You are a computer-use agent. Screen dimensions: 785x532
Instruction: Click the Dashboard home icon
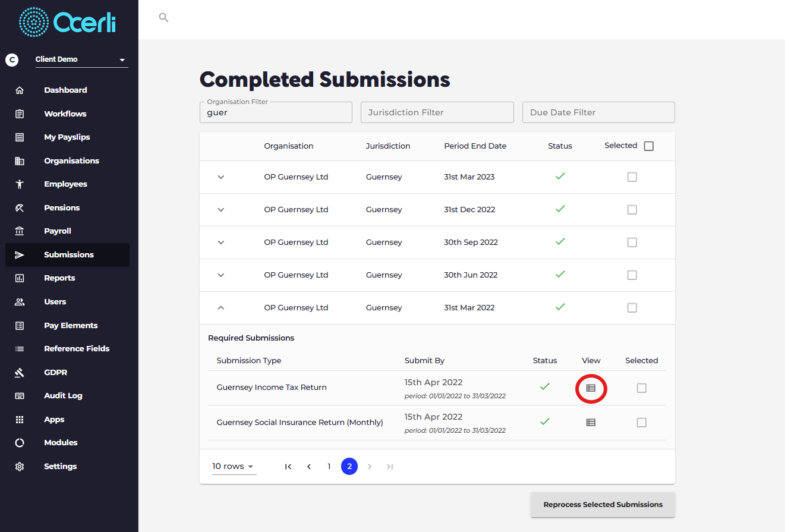coord(20,90)
